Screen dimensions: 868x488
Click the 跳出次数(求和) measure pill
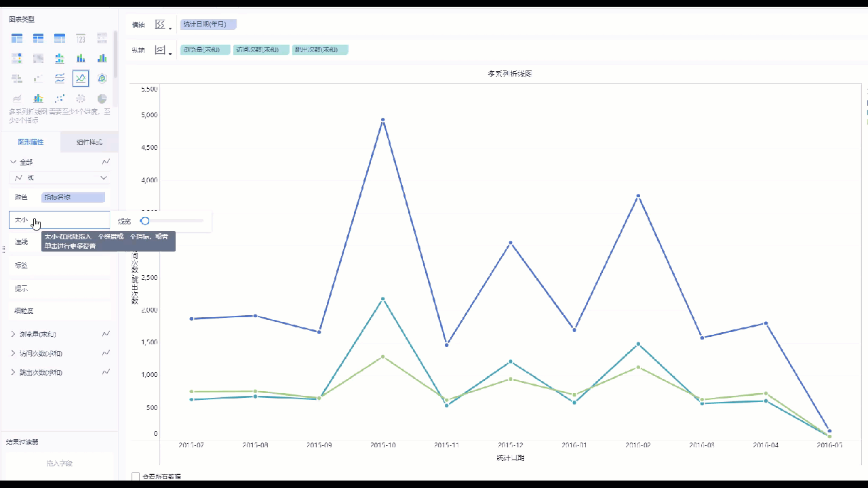click(320, 49)
